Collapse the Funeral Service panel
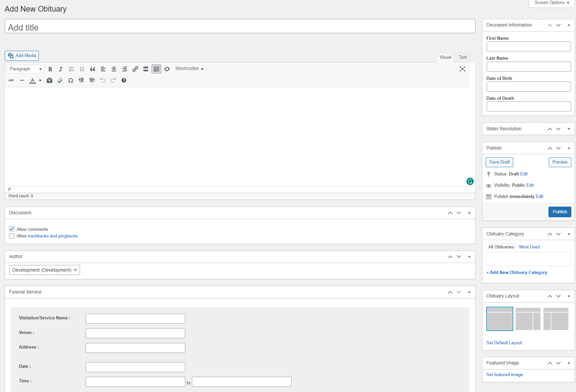The image size is (576, 392). pos(469,292)
